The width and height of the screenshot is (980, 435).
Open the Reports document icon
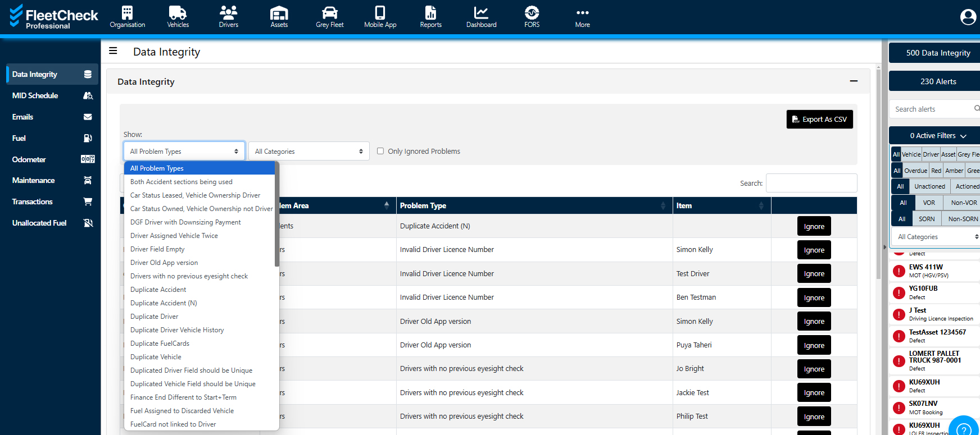430,12
